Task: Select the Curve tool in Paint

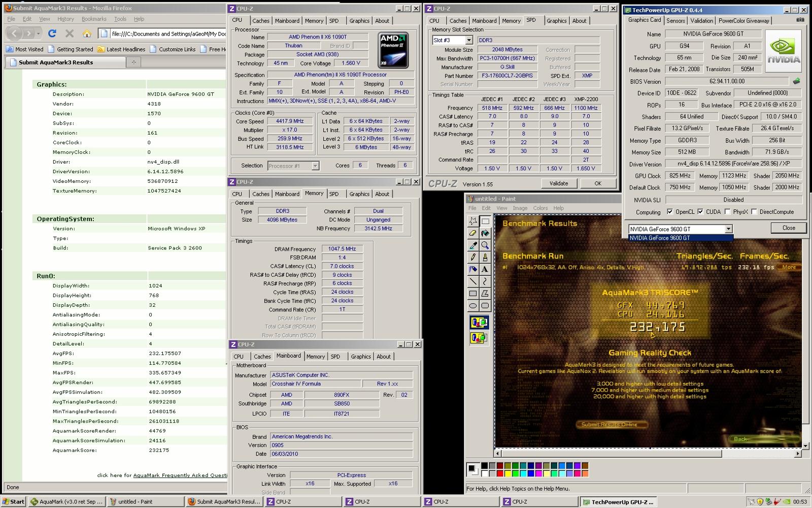Action: (x=485, y=281)
